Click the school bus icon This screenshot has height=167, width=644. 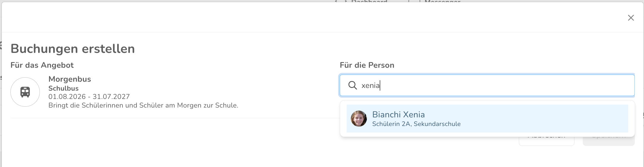(25, 92)
